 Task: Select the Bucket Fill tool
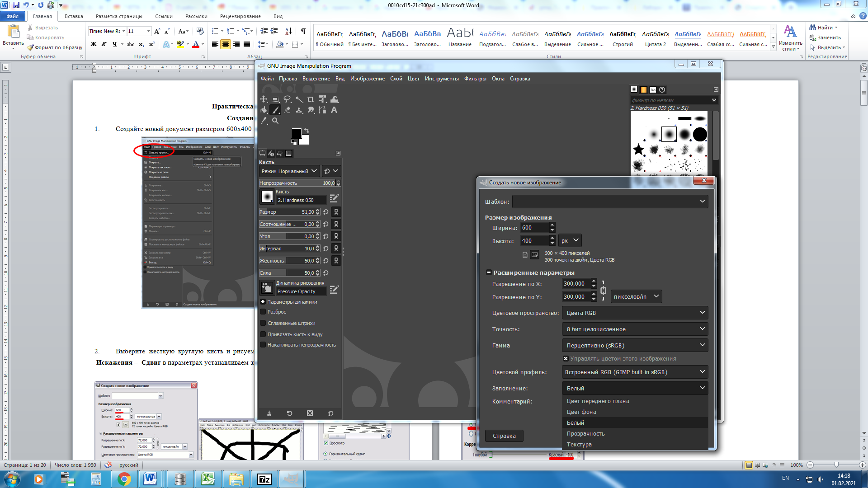[x=264, y=110]
